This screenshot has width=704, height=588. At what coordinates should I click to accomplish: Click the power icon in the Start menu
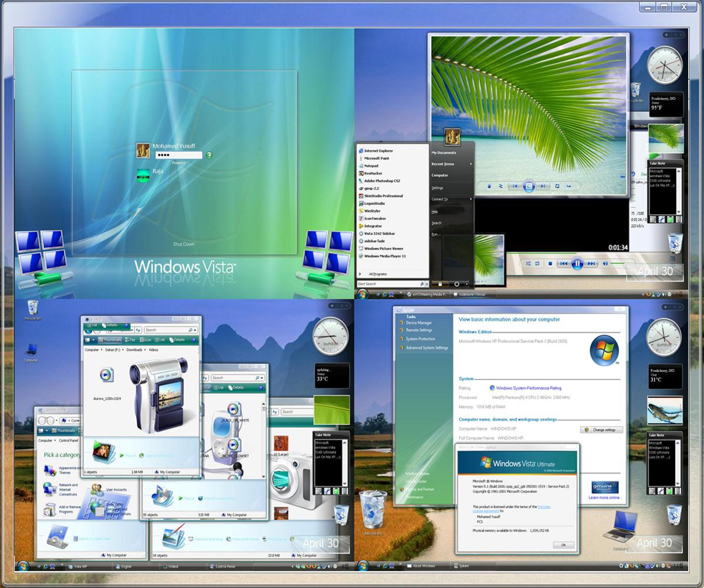[456, 284]
